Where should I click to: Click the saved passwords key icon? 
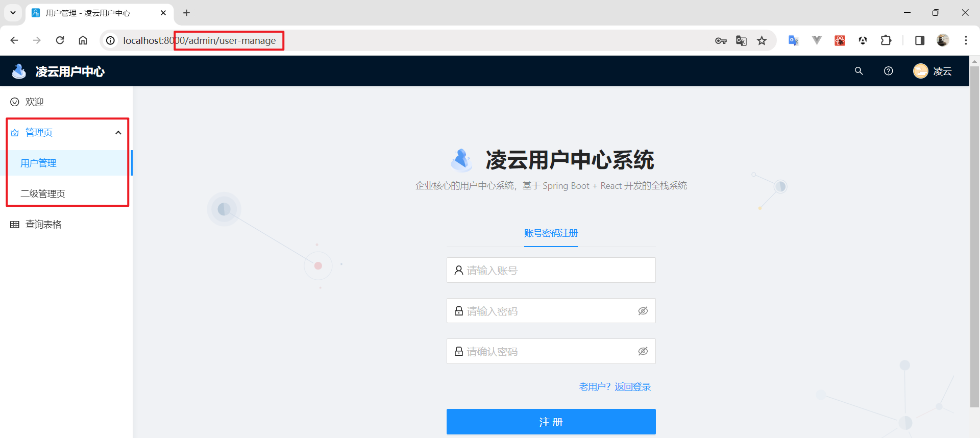[720, 40]
